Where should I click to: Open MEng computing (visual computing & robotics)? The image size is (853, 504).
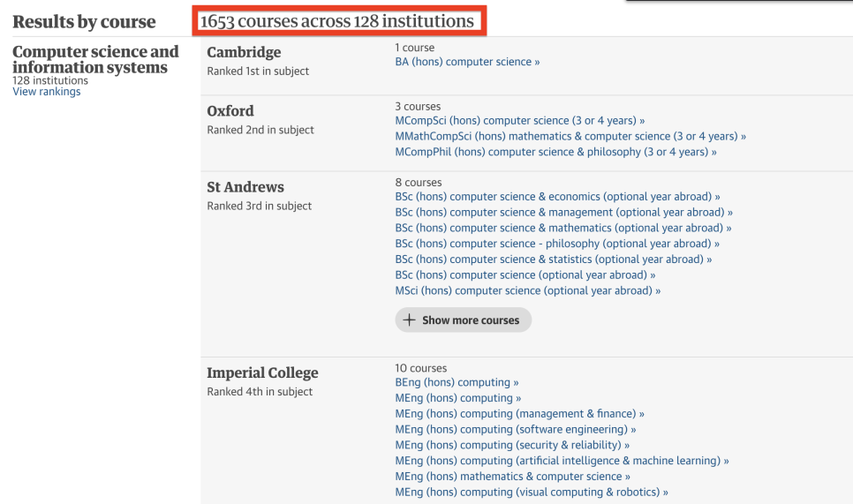[532, 493]
